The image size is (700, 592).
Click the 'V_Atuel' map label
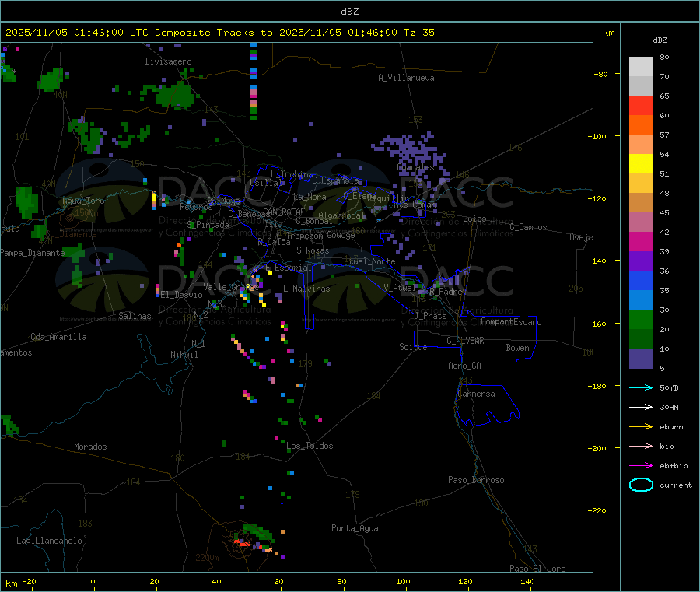400,288
